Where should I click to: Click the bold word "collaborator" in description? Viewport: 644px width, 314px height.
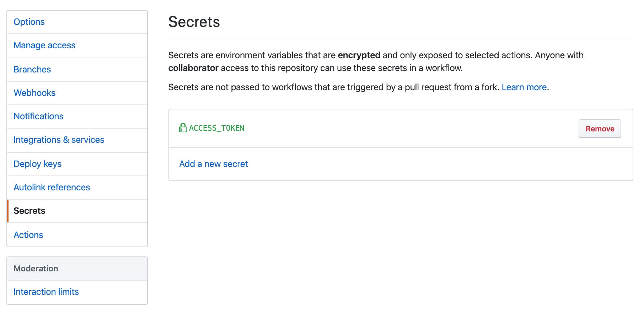193,68
